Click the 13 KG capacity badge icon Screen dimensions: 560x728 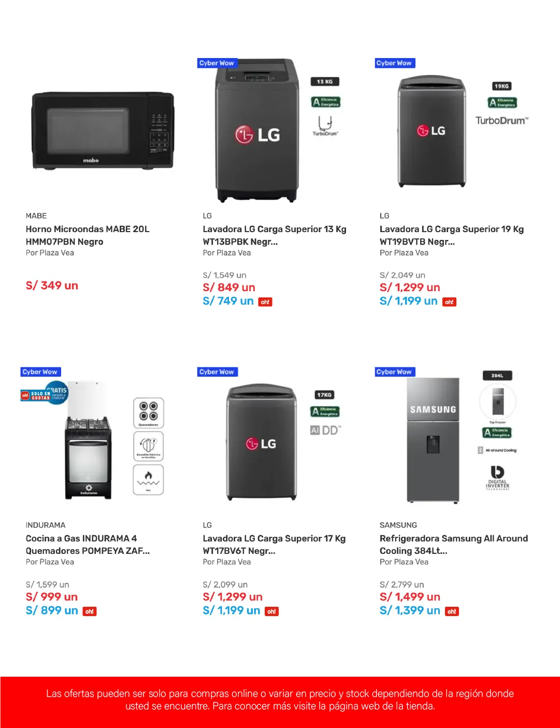click(x=325, y=82)
